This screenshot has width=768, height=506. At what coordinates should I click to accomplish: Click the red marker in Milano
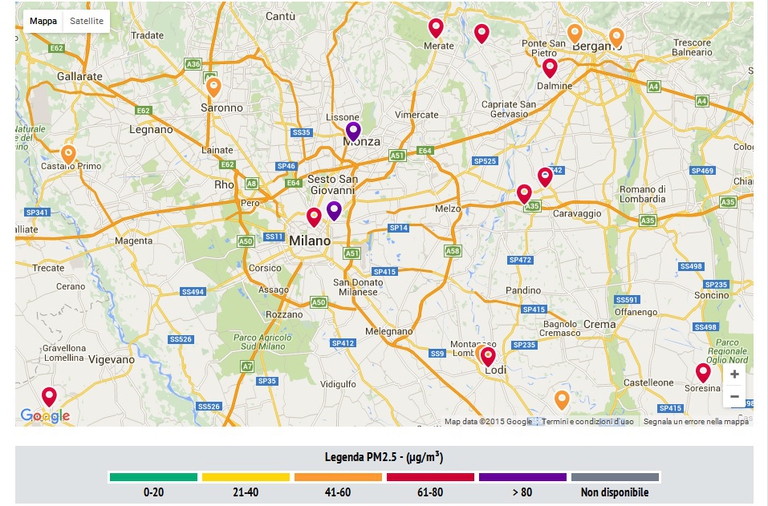click(x=314, y=216)
